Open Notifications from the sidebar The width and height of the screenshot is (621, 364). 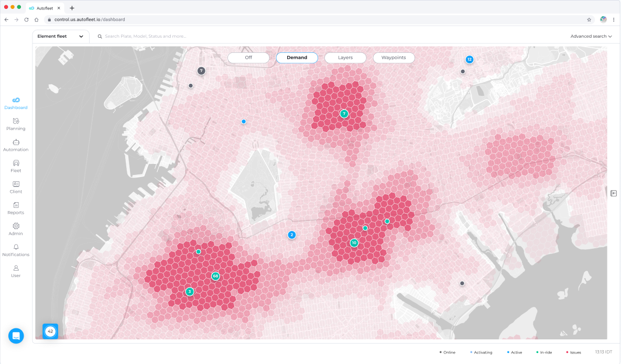[16, 250]
